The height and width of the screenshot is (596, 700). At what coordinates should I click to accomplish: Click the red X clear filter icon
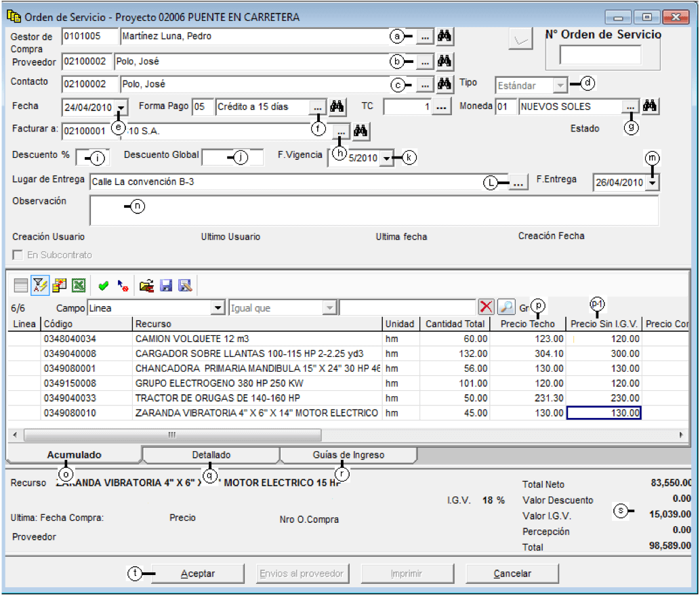tap(486, 307)
